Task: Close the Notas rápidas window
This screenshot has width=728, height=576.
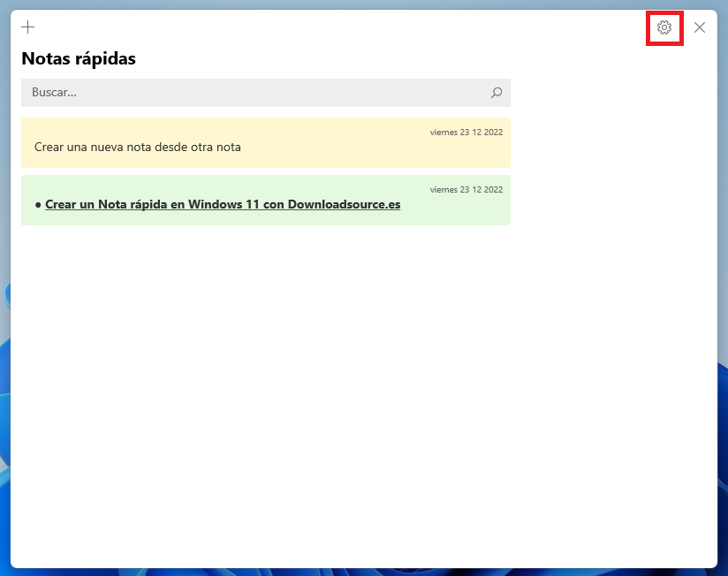Action: [x=700, y=28]
